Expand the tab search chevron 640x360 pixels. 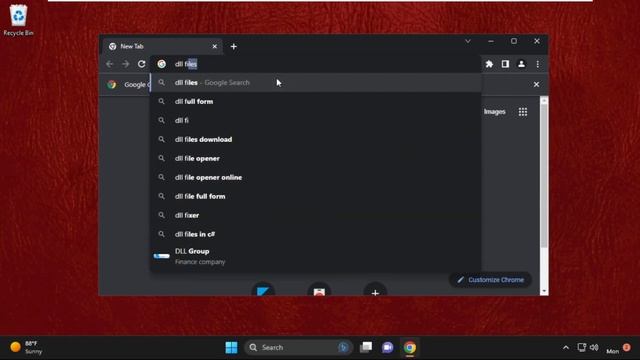pyautogui.click(x=468, y=41)
